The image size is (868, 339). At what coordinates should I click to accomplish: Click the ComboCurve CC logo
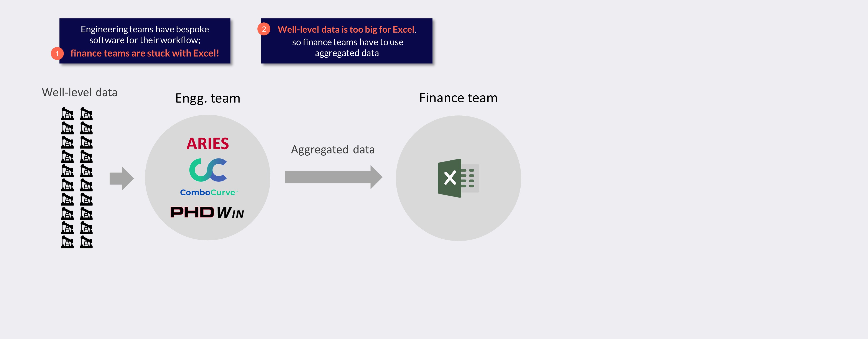tap(208, 170)
